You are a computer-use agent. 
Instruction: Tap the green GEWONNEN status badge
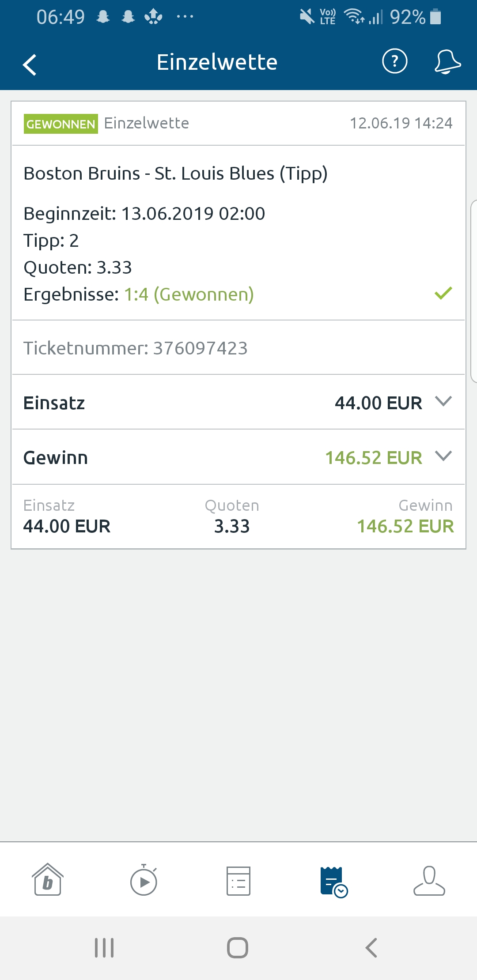[61, 124]
